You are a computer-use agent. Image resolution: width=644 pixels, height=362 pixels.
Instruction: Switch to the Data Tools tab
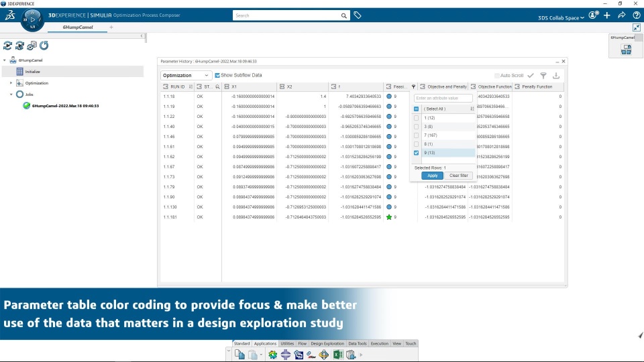pyautogui.click(x=358, y=343)
